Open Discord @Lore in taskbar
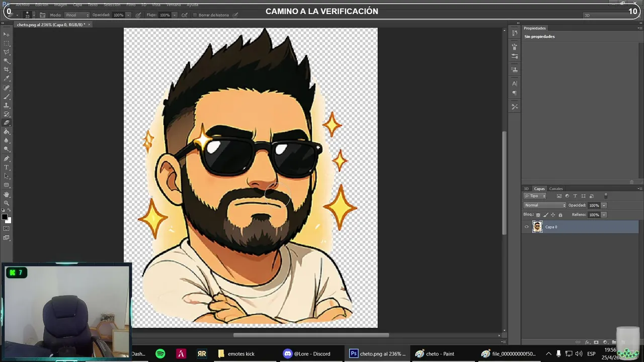The height and width of the screenshot is (362, 644). click(x=306, y=353)
